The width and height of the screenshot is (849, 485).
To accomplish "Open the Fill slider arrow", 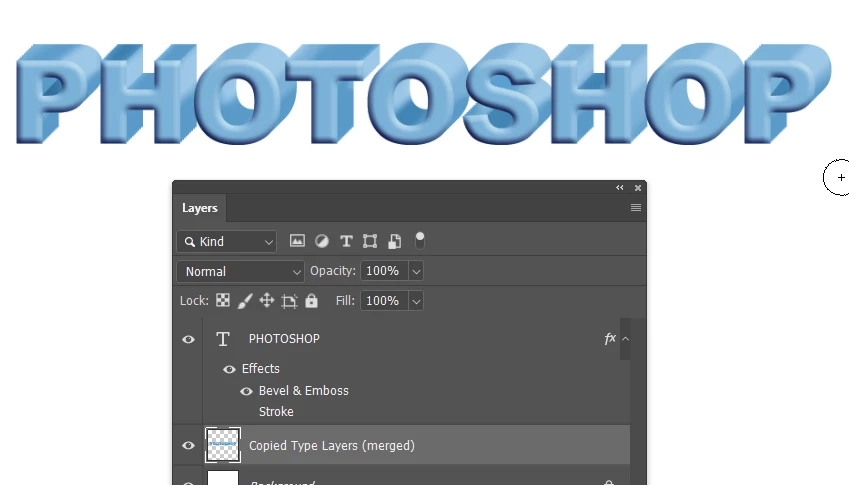I will point(416,301).
